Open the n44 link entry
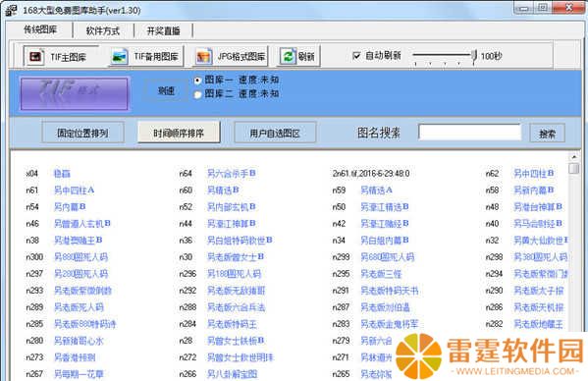Viewport: 588px width, 381px height. 232,224
